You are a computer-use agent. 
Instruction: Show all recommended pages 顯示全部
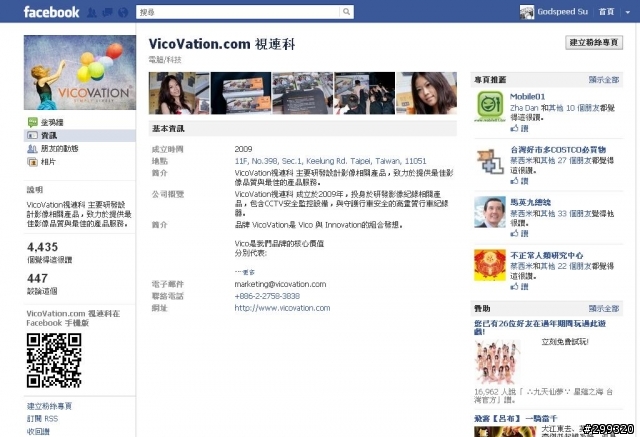(x=604, y=80)
